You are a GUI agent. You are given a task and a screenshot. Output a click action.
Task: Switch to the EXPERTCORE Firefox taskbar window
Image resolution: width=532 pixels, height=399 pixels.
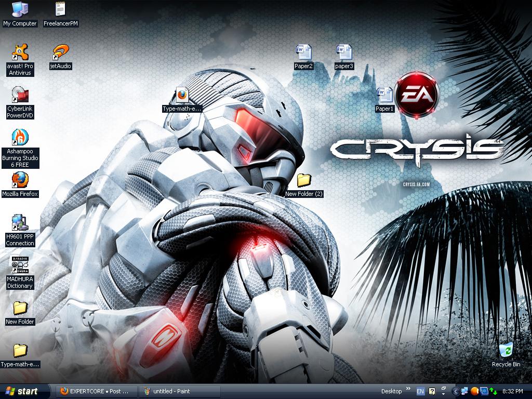[95, 391]
